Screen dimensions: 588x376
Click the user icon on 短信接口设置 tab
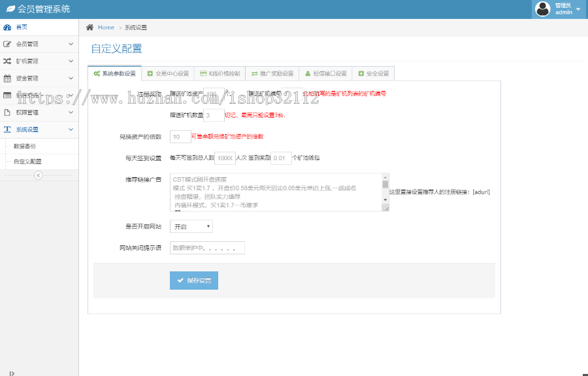click(x=308, y=73)
